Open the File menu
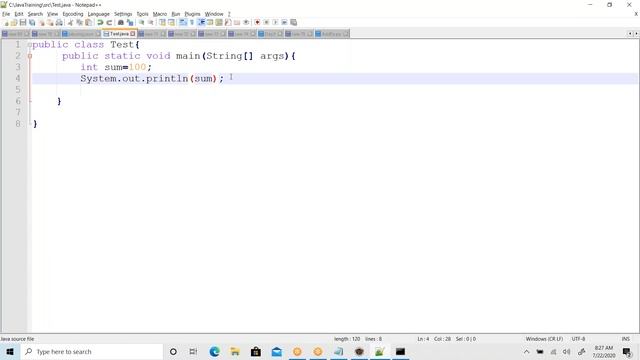Image resolution: width=640 pixels, height=360 pixels. pos(6,14)
